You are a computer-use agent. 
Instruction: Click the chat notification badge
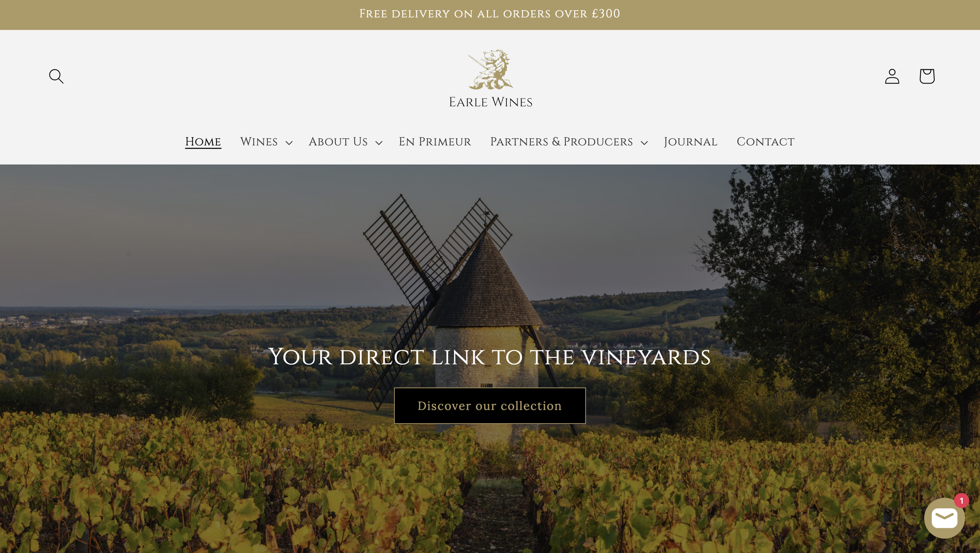[961, 500]
